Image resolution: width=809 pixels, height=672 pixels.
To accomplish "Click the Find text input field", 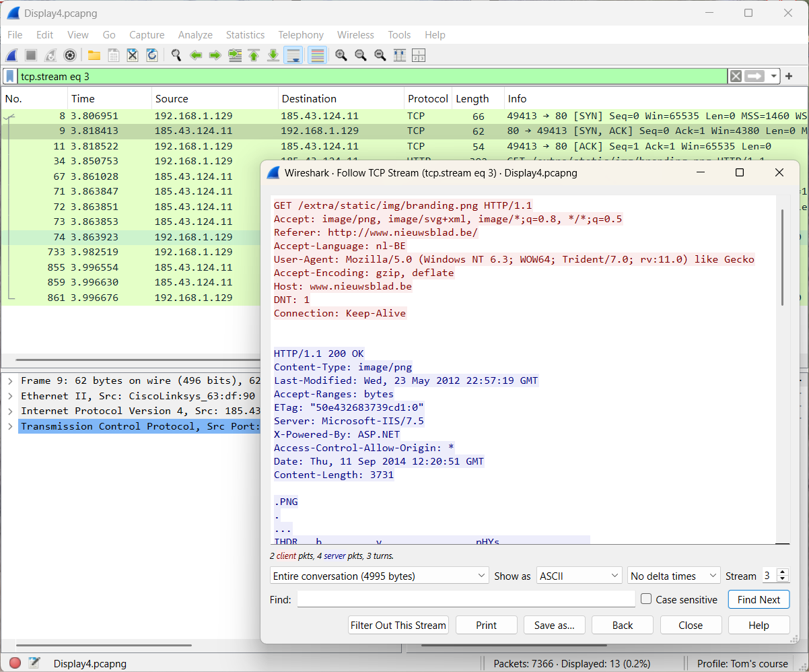I will point(466,599).
